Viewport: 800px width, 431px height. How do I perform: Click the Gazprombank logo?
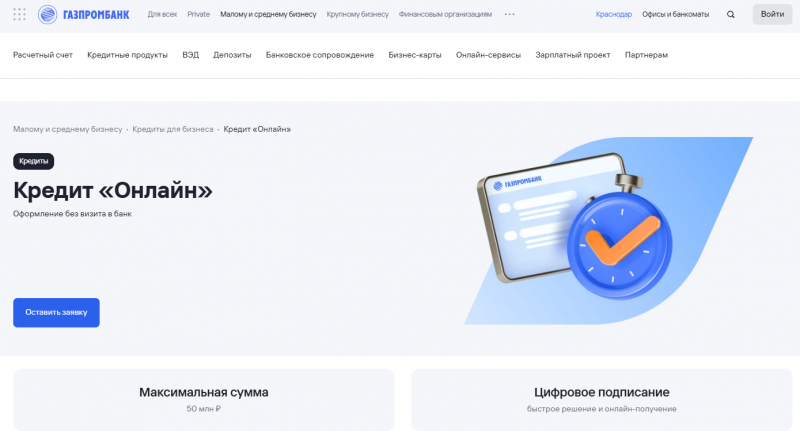(x=84, y=14)
